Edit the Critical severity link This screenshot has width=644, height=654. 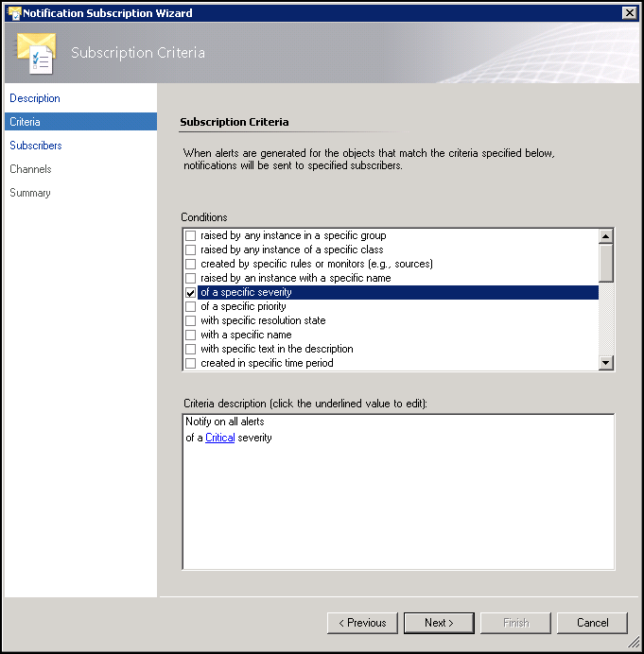pyautogui.click(x=219, y=438)
